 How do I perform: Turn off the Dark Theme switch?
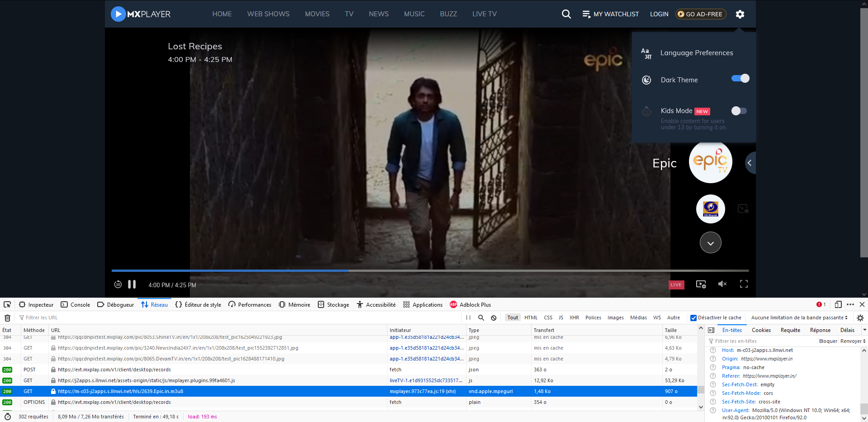(x=740, y=78)
